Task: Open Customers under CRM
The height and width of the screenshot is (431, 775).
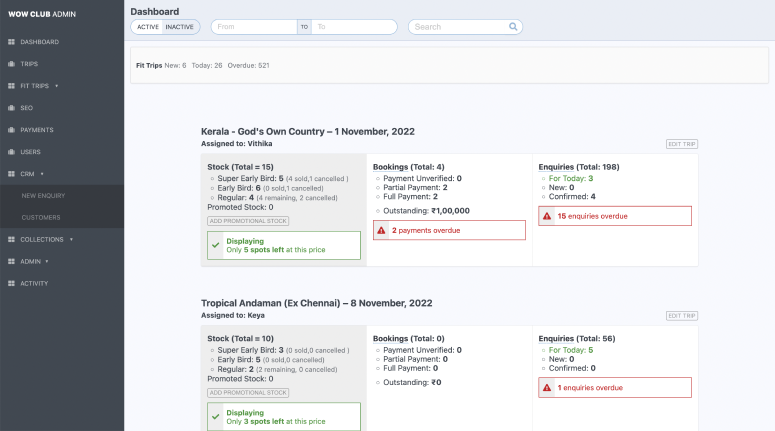Action: [41, 218]
